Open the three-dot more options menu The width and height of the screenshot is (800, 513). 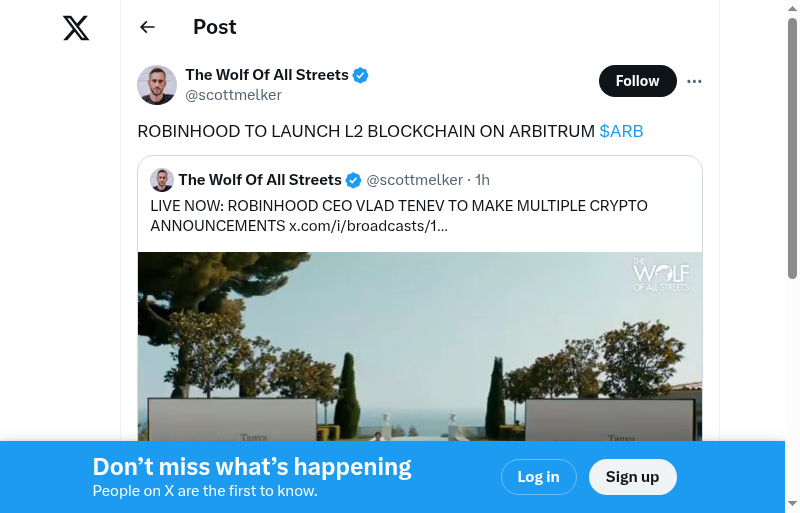(695, 81)
